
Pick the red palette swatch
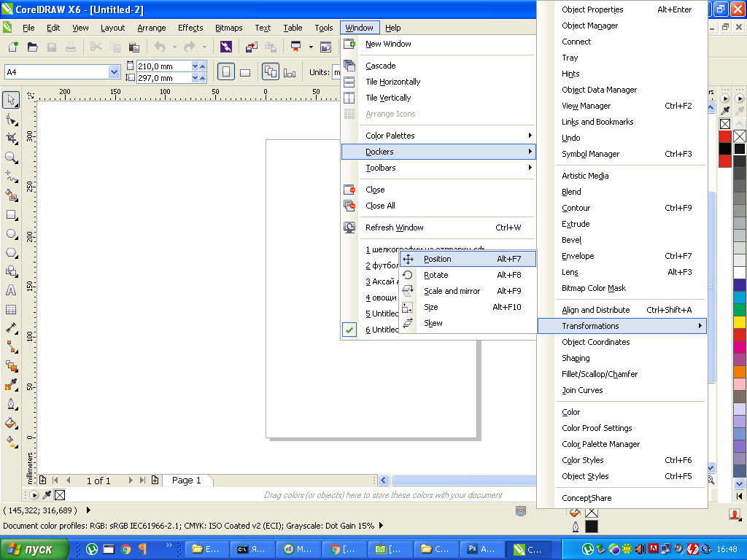740,334
